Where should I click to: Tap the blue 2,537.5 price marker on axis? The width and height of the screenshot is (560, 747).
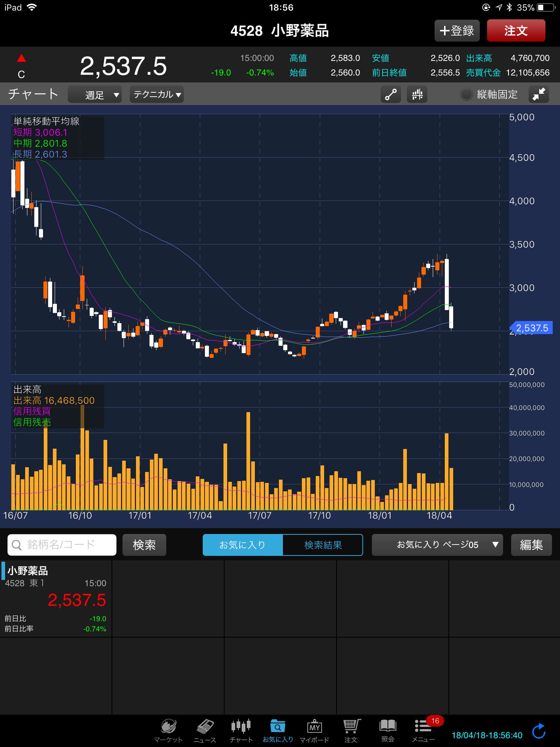pos(532,328)
